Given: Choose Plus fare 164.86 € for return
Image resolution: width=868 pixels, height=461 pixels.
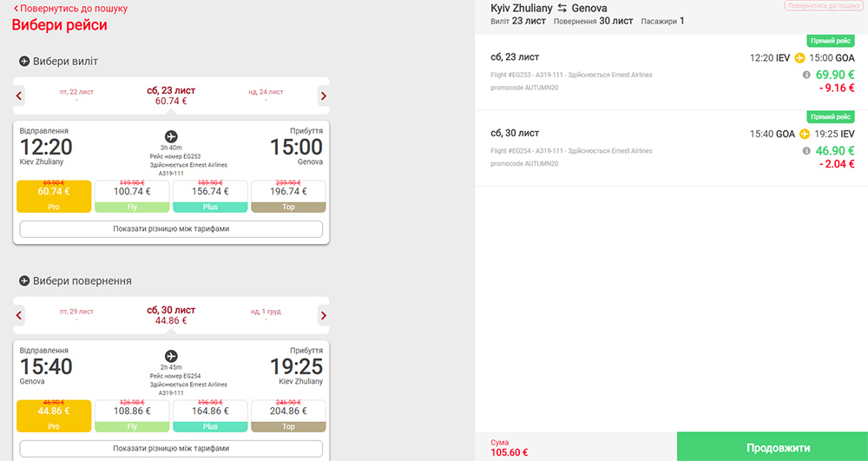Looking at the screenshot, I should coord(210,416).
